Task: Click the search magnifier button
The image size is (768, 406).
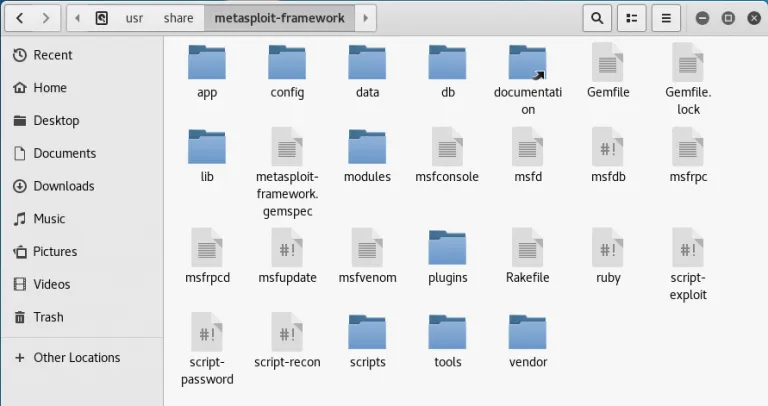Action: 597,18
